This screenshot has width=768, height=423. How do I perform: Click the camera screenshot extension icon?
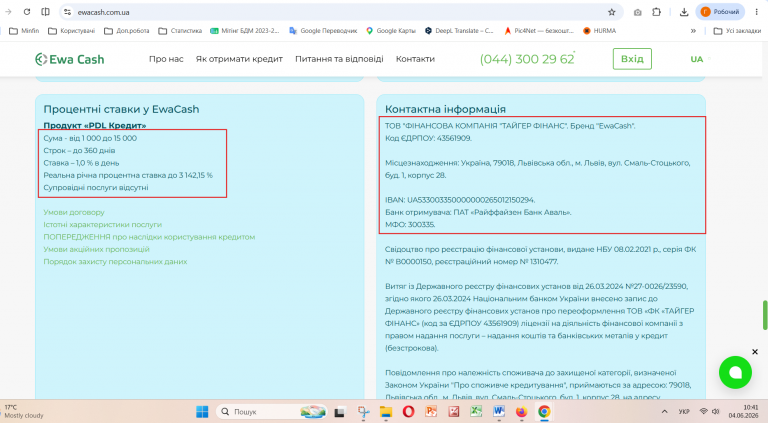637,12
